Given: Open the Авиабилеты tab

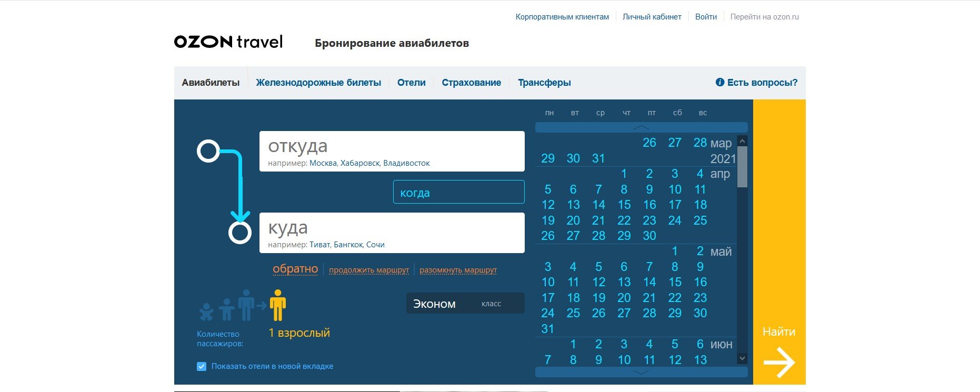Looking at the screenshot, I should [x=211, y=83].
